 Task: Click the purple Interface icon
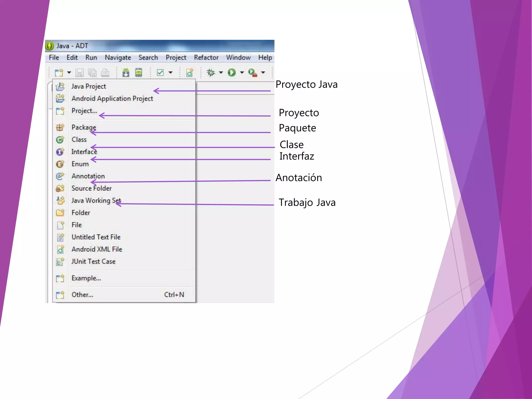[x=60, y=152]
